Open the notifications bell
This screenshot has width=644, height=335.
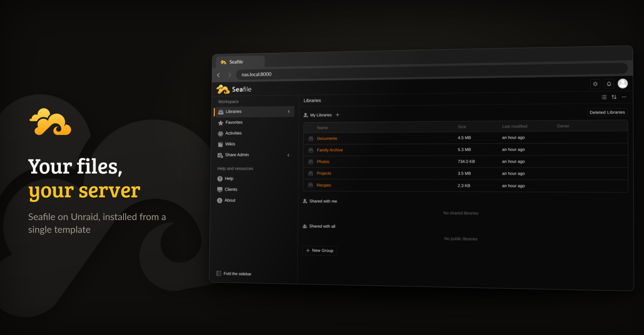[609, 84]
